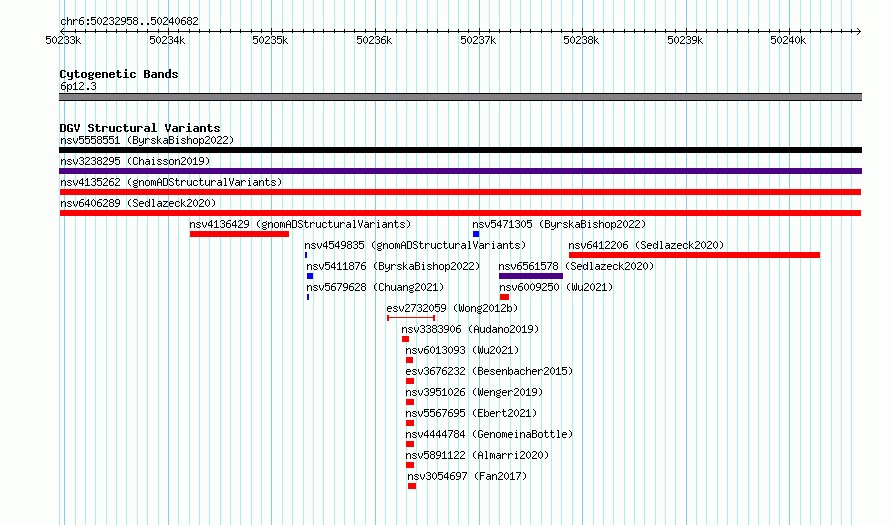890x525 pixels.
Task: Click the DGV Structural Variants track title
Action: (140, 128)
